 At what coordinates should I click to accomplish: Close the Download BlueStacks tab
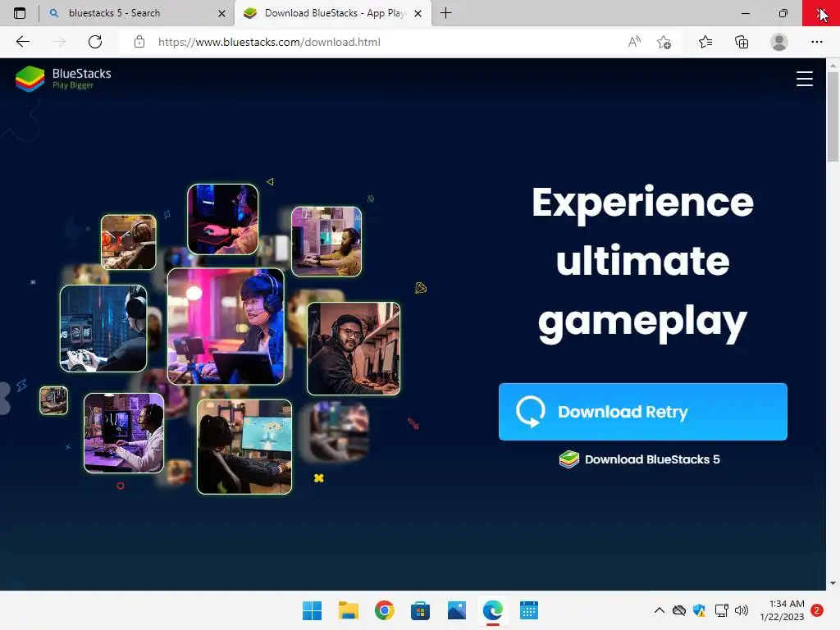418,13
